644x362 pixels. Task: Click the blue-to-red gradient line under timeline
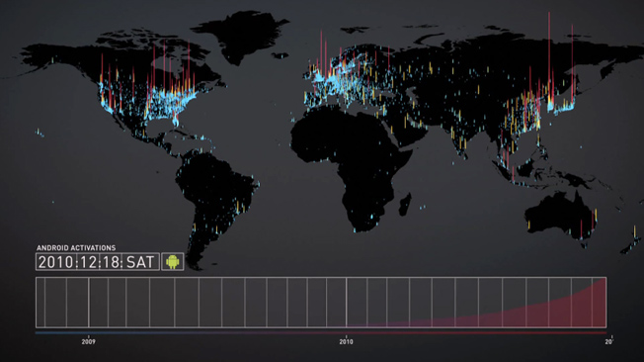click(321, 332)
